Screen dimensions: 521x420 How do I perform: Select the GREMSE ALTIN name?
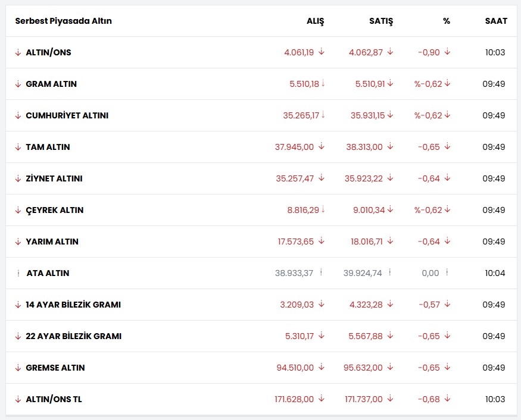(55, 368)
